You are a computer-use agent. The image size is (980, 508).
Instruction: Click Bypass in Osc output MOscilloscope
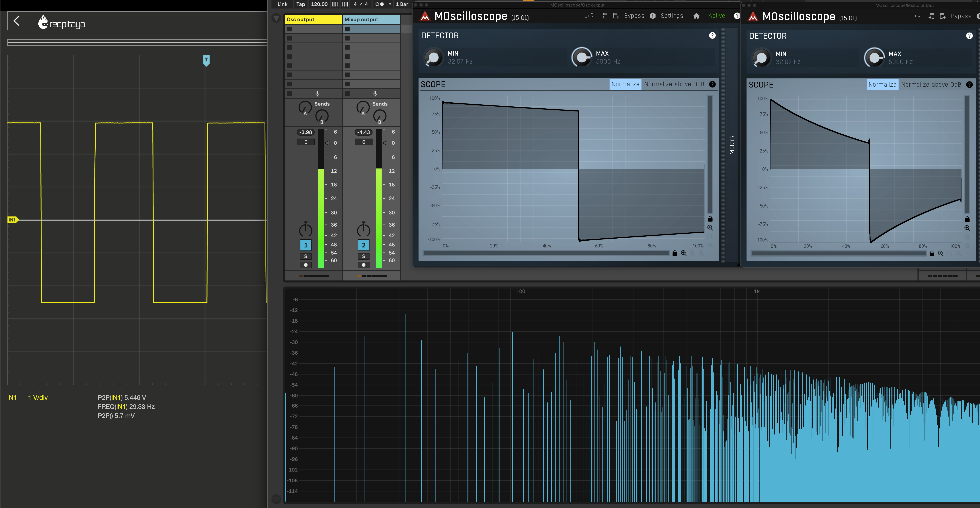tap(634, 16)
